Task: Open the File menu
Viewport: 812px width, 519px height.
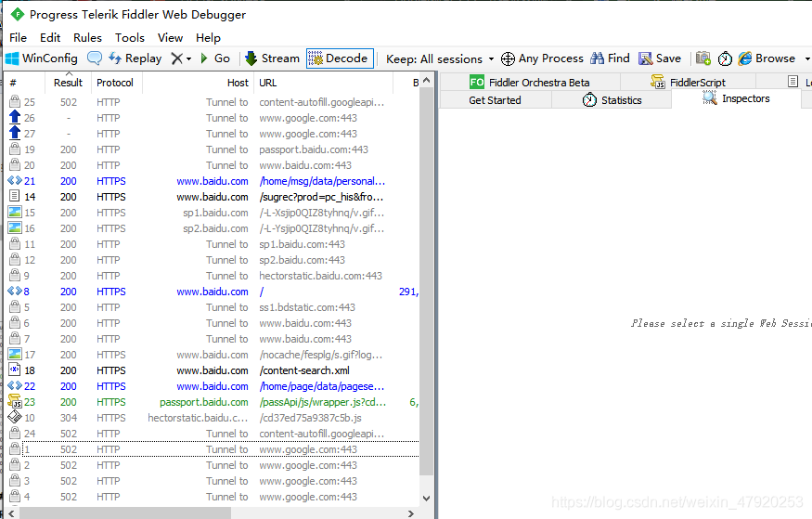Action: point(19,38)
